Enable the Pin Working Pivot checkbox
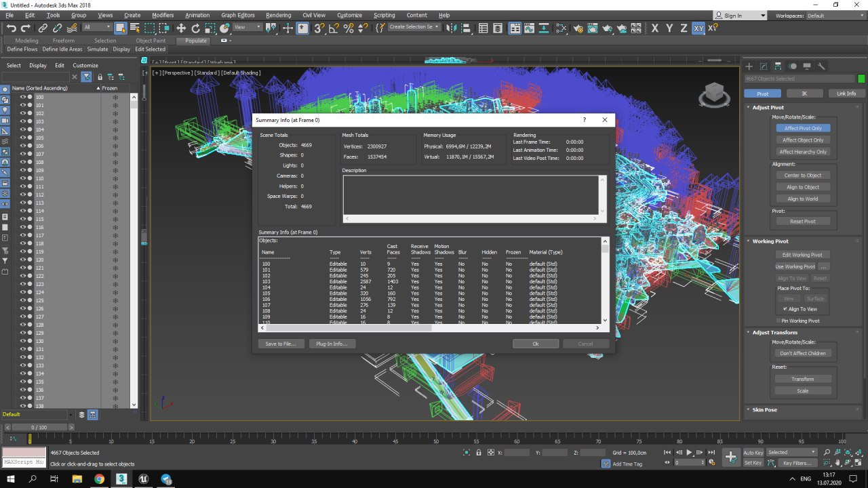This screenshot has width=868, height=488. click(x=778, y=321)
